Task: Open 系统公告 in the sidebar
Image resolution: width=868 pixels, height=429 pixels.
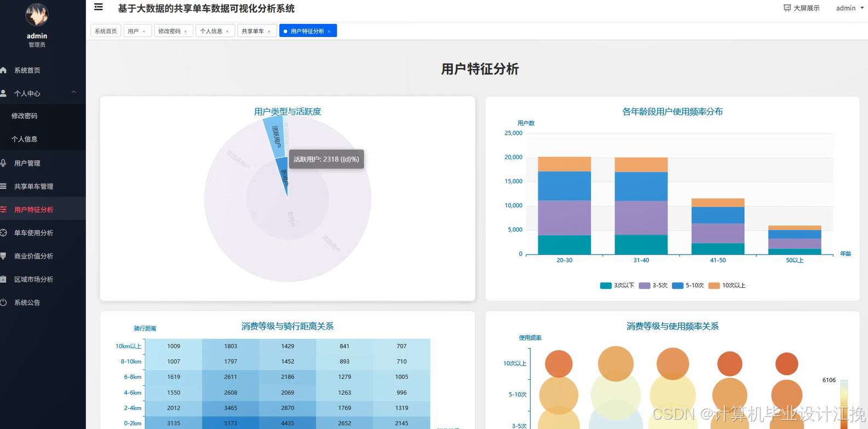Action: pyautogui.click(x=43, y=302)
